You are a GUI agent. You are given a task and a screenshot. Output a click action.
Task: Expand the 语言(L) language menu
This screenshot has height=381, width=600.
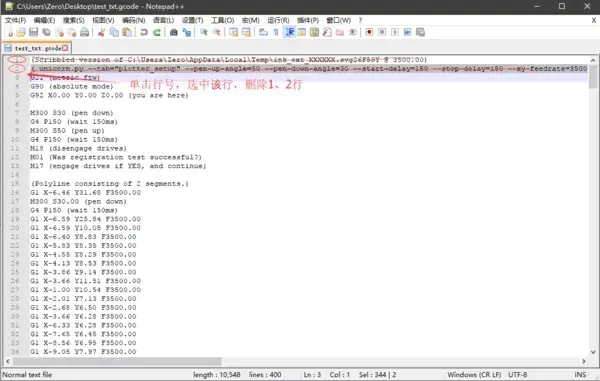point(163,20)
